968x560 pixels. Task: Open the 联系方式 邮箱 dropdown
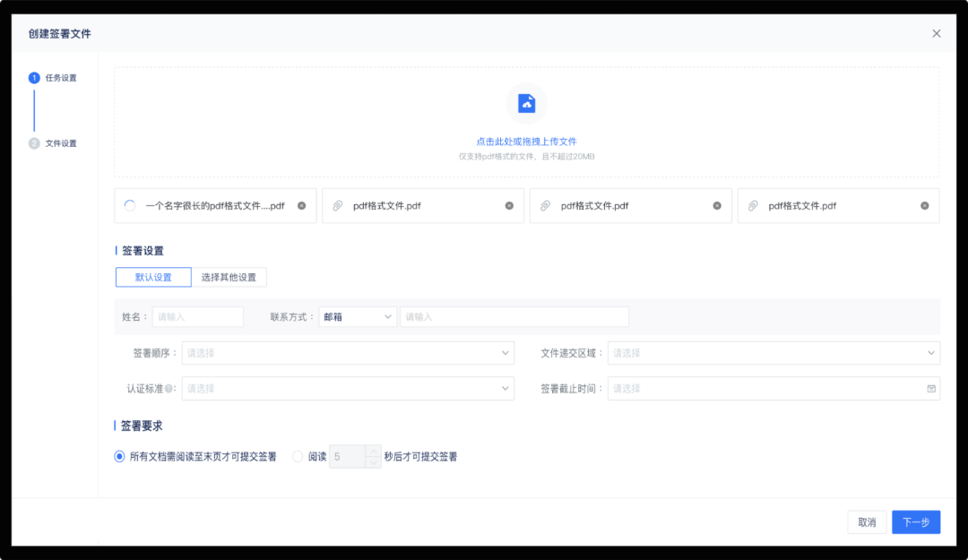(357, 316)
